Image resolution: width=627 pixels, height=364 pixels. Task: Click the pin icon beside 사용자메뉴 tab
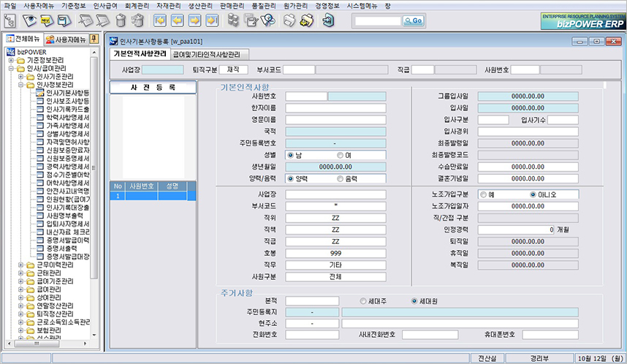click(94, 39)
